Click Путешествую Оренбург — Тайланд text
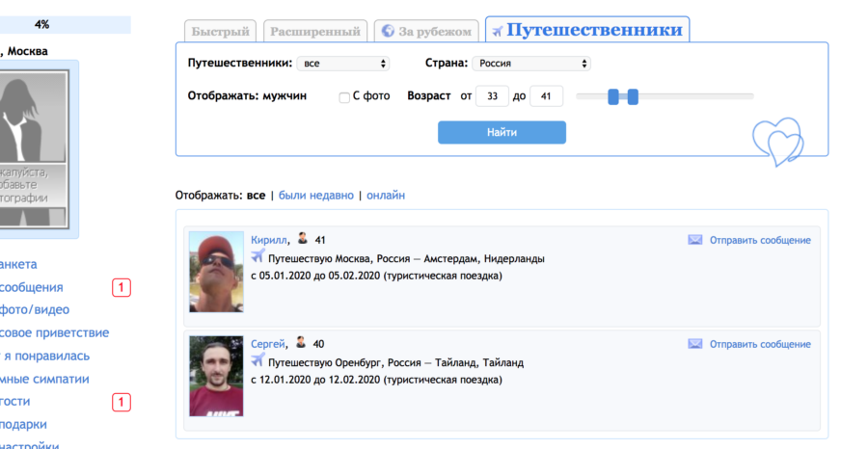 click(x=395, y=362)
